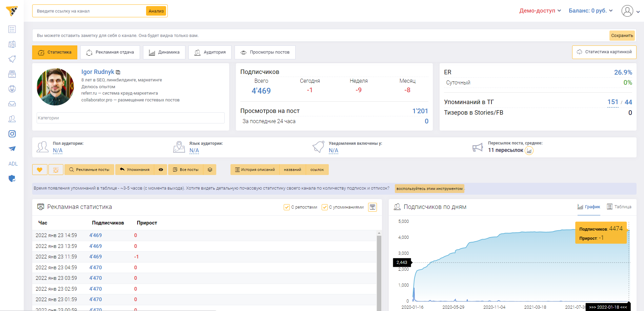Switch to Таблица view for subscribers
The width and height of the screenshot is (644, 311).
(619, 207)
